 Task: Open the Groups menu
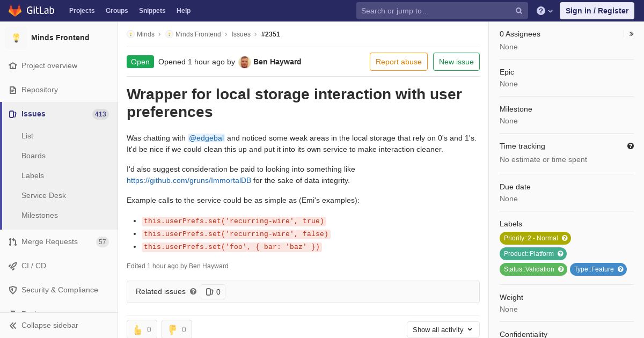[x=116, y=11]
